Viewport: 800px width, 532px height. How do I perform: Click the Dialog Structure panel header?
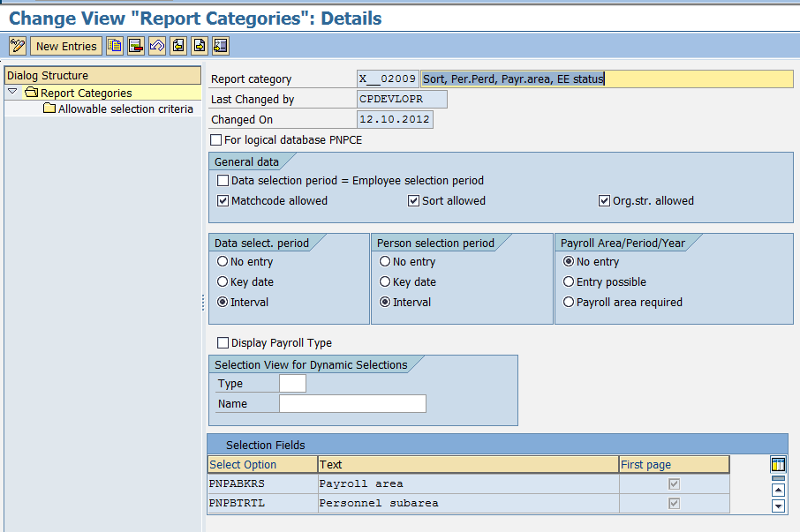click(x=102, y=75)
